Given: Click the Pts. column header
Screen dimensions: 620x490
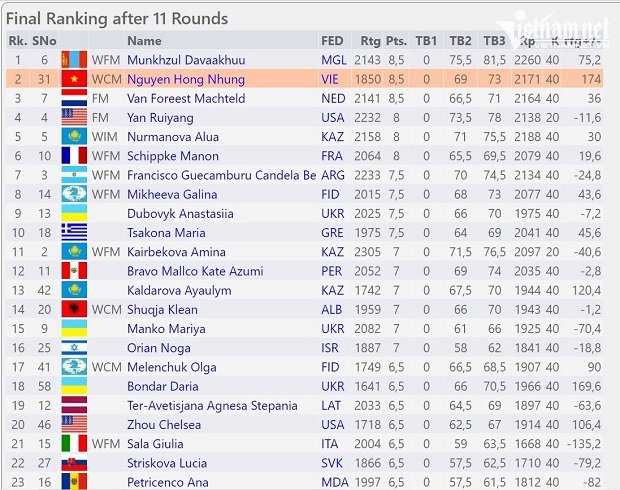Looking at the screenshot, I should point(396,41).
